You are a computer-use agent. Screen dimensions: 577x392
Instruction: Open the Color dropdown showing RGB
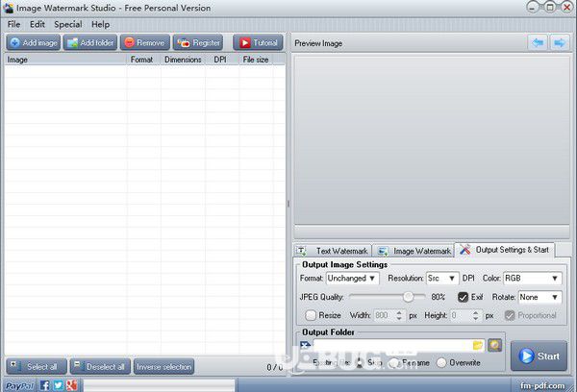click(x=532, y=279)
